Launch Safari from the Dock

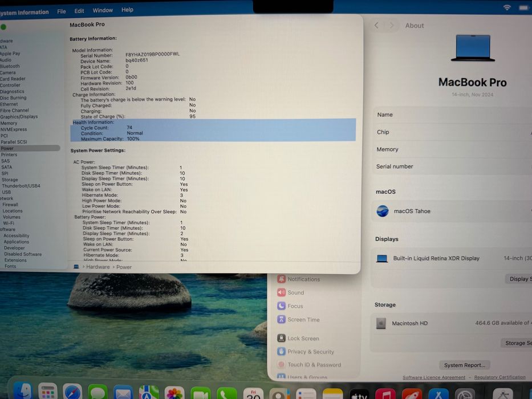click(72, 392)
